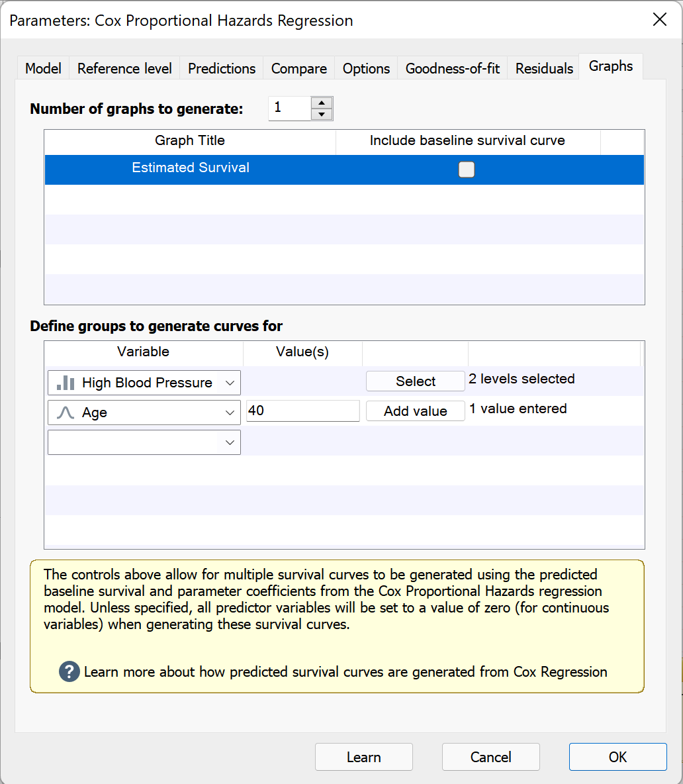The image size is (683, 784).
Task: Open the Age variable dropdown
Action: pos(230,413)
